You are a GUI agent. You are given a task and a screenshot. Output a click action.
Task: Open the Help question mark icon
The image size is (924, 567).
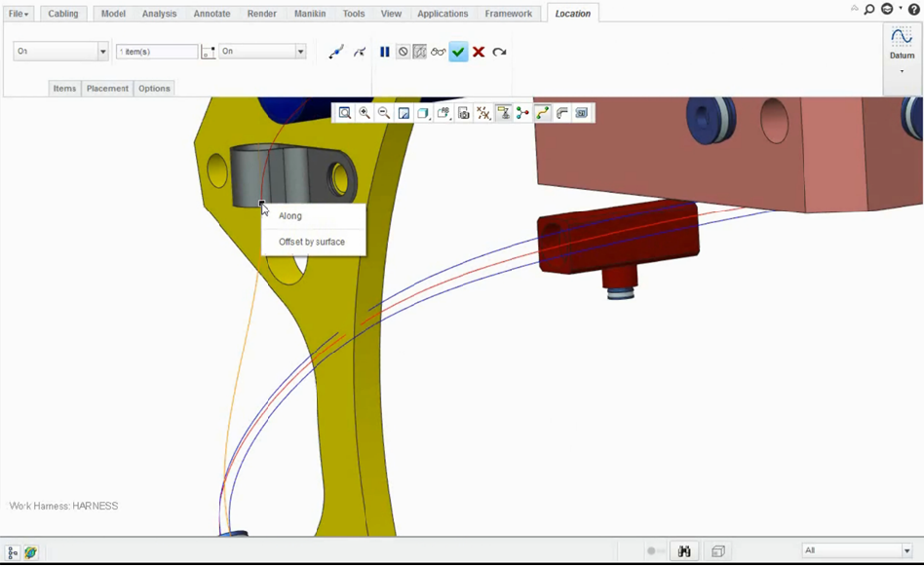click(x=914, y=10)
